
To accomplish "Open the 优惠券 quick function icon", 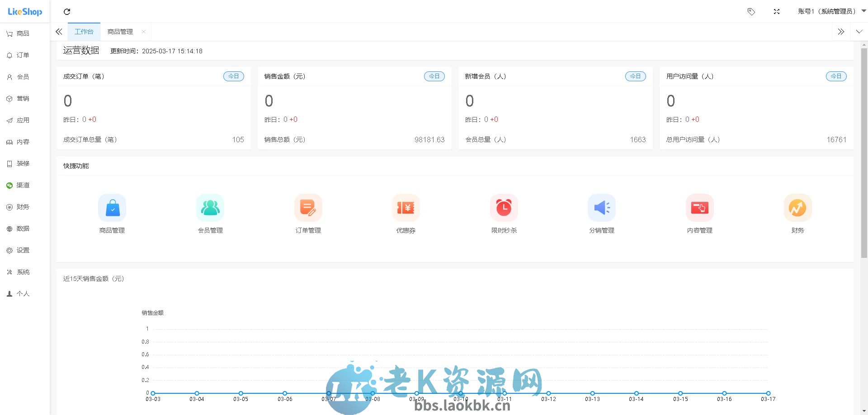I will pos(406,208).
